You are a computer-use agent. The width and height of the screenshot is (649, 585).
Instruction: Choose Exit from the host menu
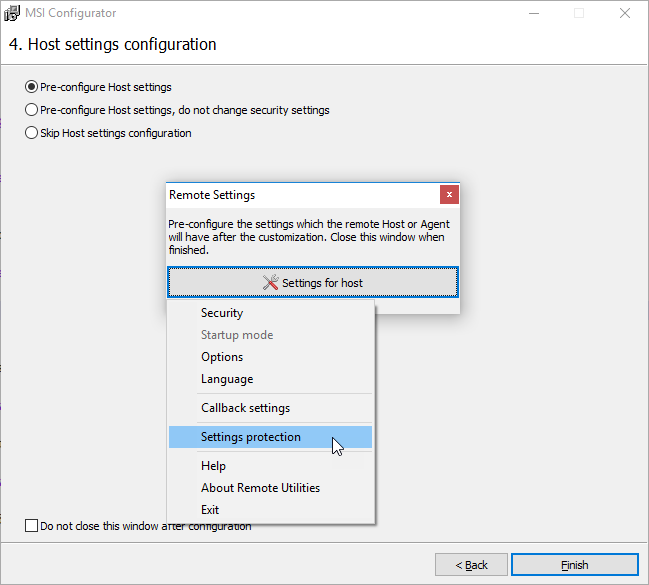[x=210, y=510]
